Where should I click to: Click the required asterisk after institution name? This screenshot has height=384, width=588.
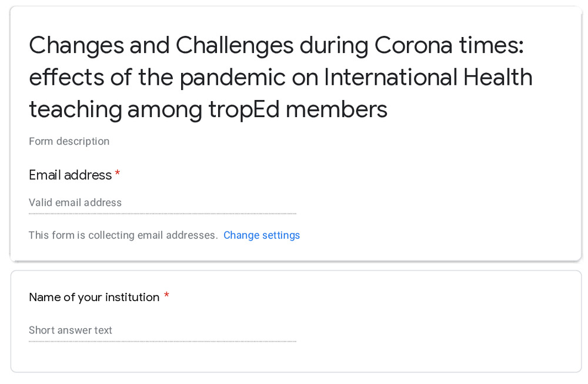[x=166, y=296]
